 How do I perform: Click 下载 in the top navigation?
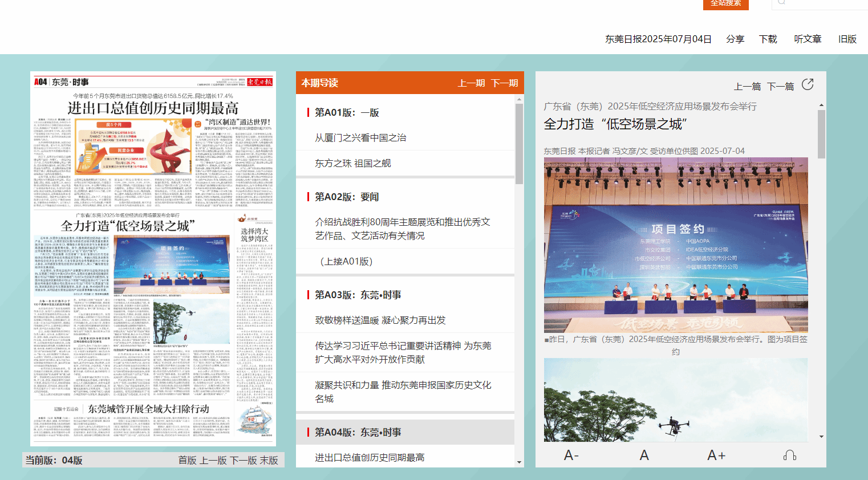tap(768, 39)
